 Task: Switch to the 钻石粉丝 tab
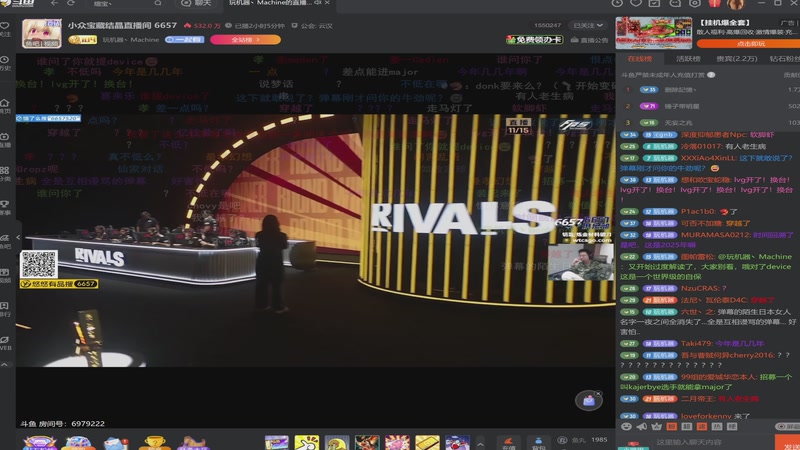tap(785, 59)
